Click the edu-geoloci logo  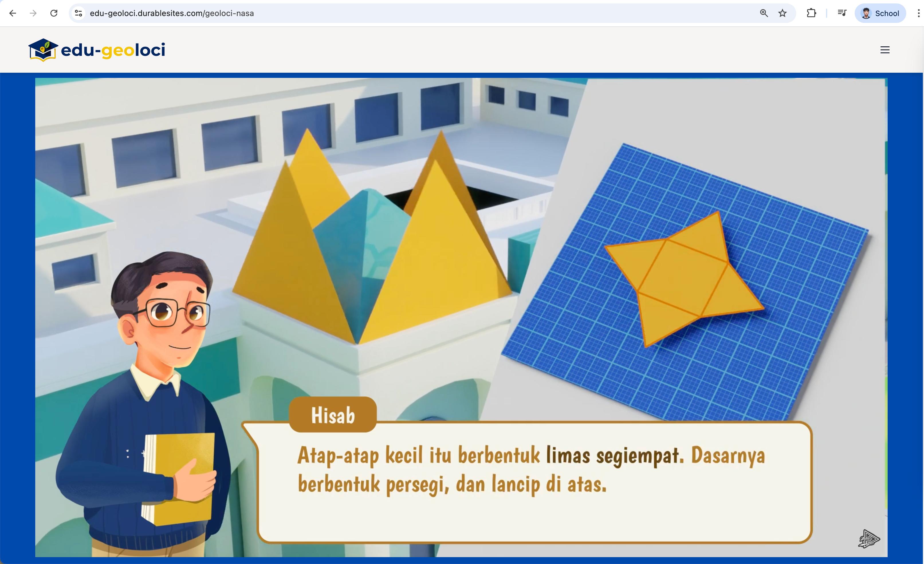(x=97, y=50)
